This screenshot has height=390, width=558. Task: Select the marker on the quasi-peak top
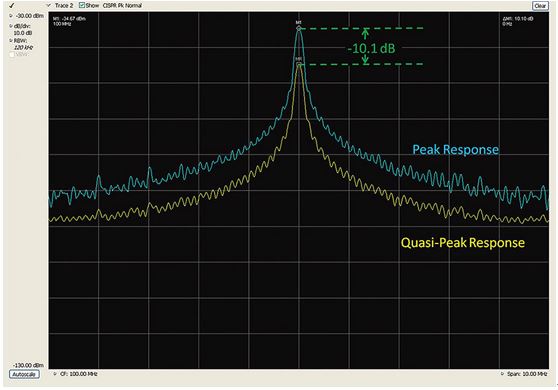click(299, 64)
